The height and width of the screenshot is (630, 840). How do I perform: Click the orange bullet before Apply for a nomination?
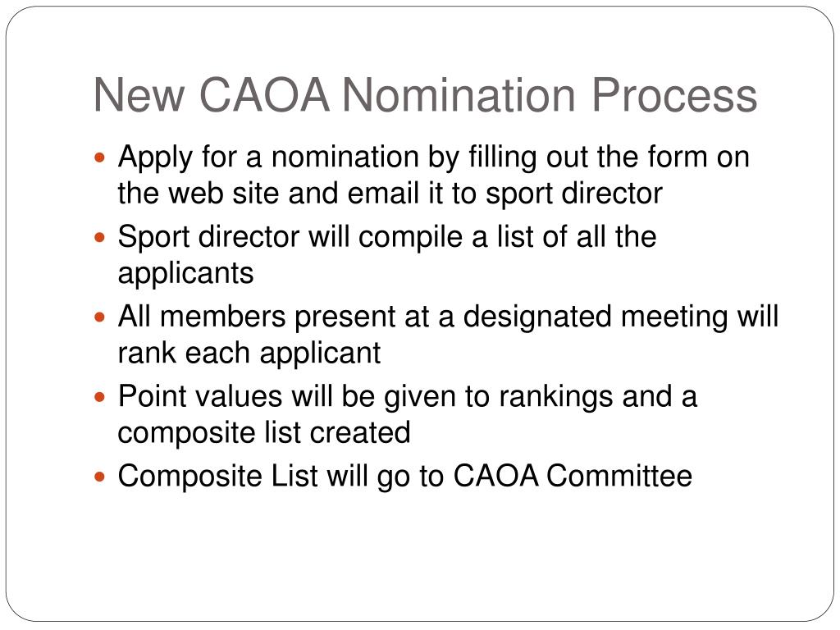pyautogui.click(x=99, y=157)
